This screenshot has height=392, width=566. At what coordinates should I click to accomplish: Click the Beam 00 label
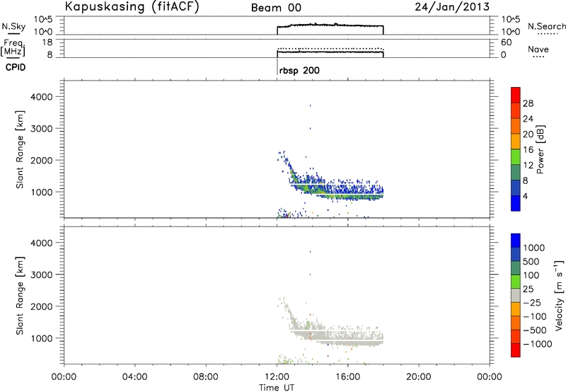point(276,8)
